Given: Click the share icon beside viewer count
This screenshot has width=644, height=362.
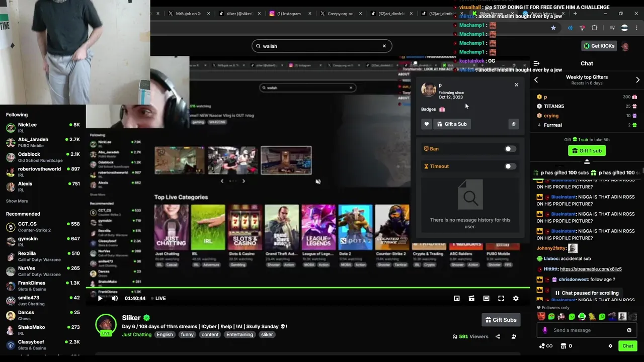Looking at the screenshot, I should tap(498, 336).
